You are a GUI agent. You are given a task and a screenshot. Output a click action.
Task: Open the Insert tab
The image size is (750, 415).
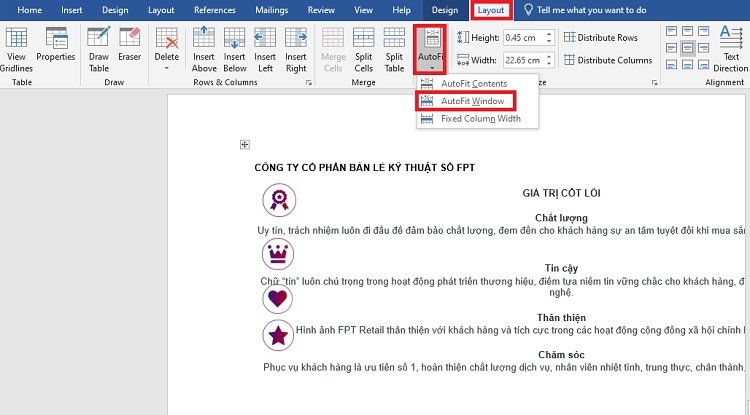72,10
